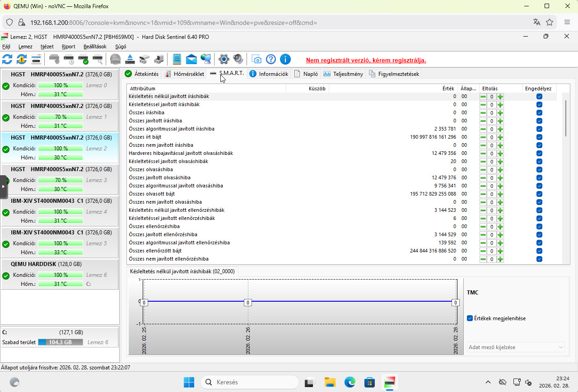The width and height of the screenshot is (578, 392).
Task: Toggle Engedélyez checkbox for Összes ellenőrzött bájt
Action: [x=539, y=251]
